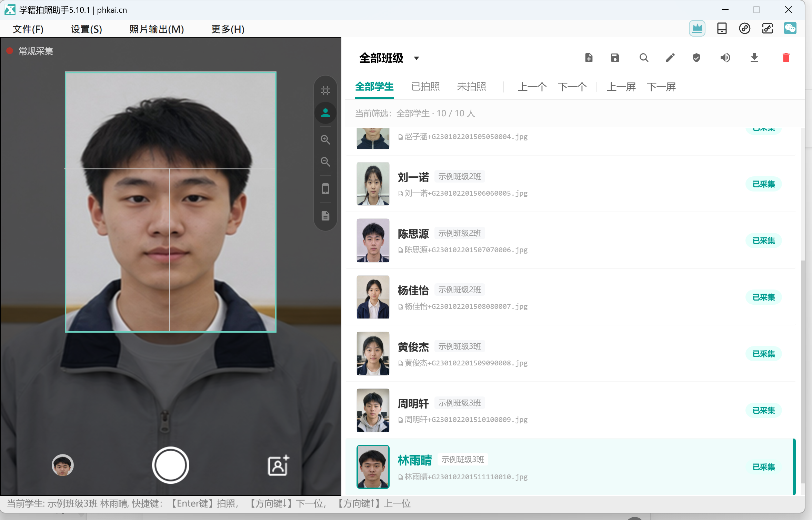Go to 上一个 student
Image resolution: width=812 pixels, height=520 pixels.
532,87
